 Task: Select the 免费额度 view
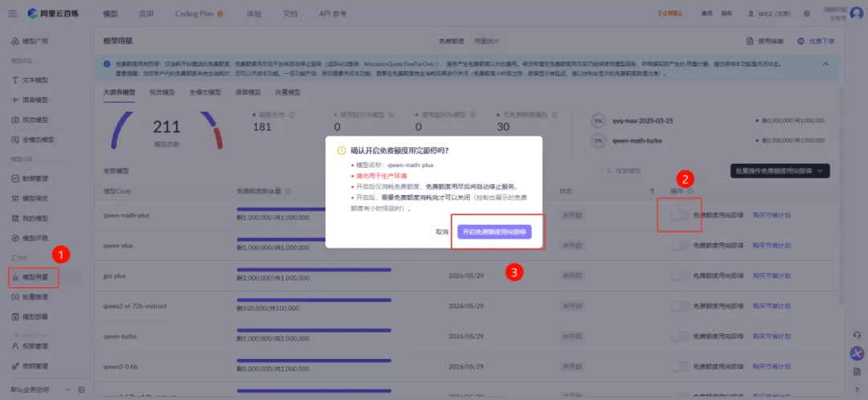coord(451,41)
